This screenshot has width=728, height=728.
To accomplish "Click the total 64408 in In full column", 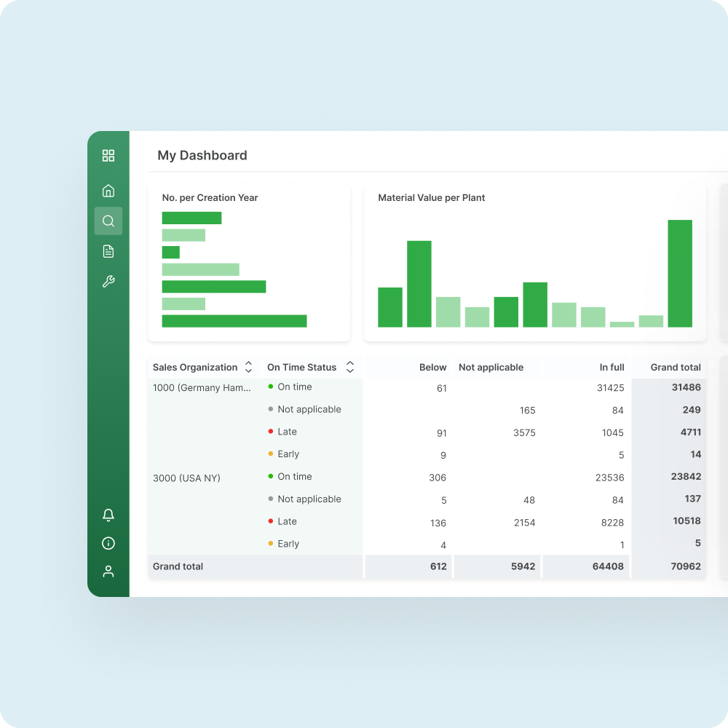I will [608, 566].
